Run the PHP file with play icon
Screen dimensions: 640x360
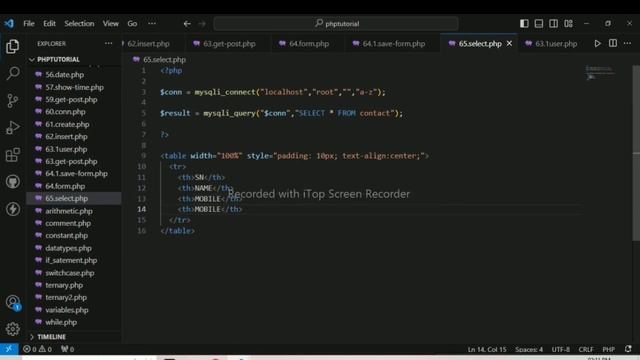(598, 43)
